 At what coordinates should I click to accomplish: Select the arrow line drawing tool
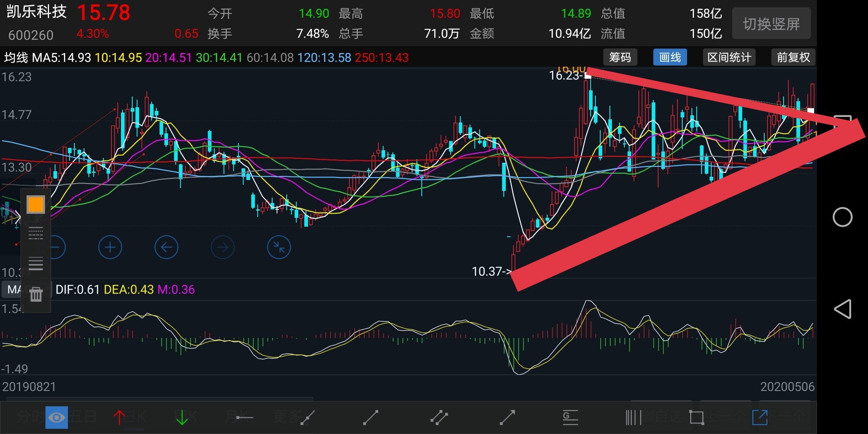507,418
